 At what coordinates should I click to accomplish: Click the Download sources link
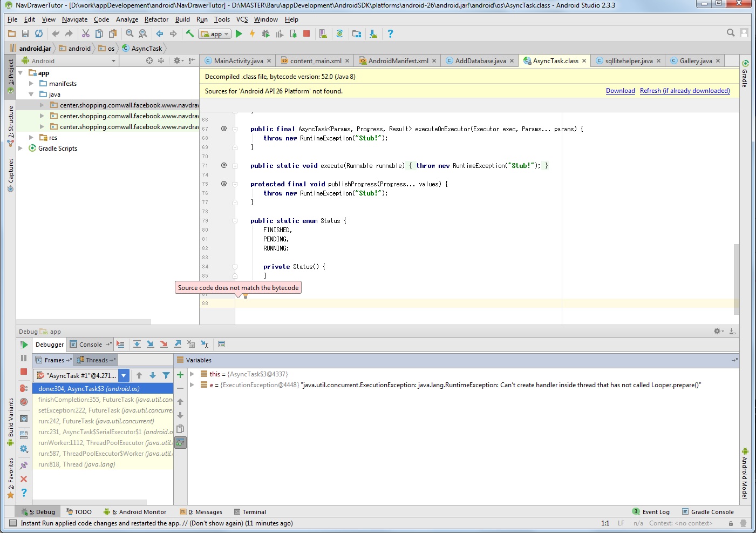click(x=620, y=91)
